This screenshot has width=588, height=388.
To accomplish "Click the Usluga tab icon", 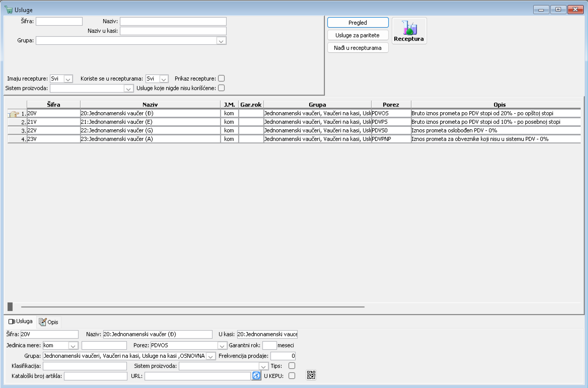I will (x=11, y=321).
